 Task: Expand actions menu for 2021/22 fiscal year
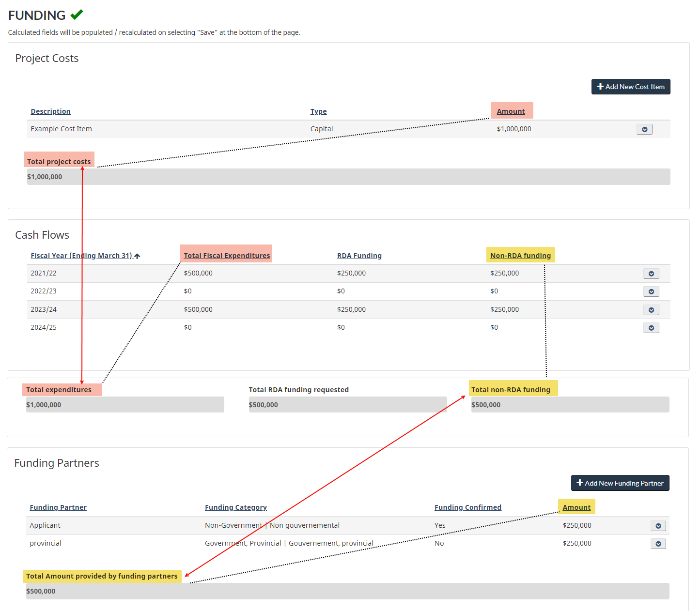click(651, 274)
